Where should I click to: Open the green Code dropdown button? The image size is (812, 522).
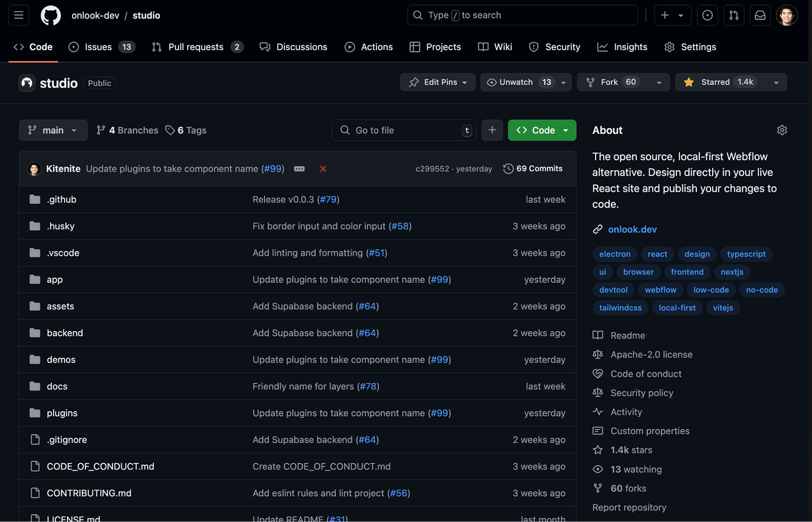point(542,130)
